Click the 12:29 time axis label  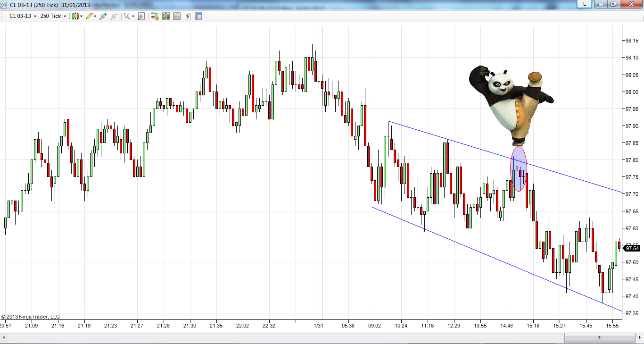(x=454, y=326)
